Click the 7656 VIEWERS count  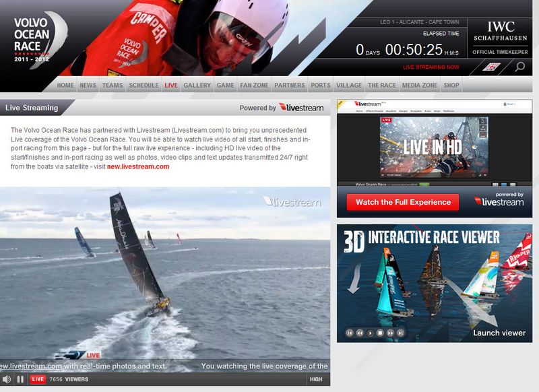click(69, 379)
